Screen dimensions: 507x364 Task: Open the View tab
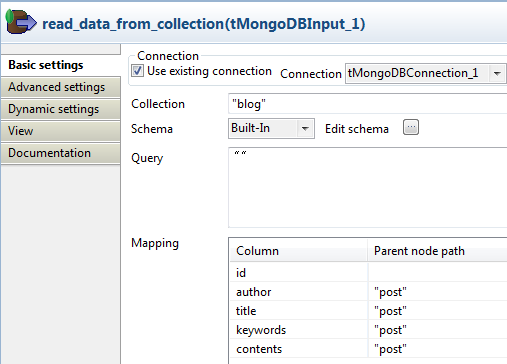click(x=60, y=131)
